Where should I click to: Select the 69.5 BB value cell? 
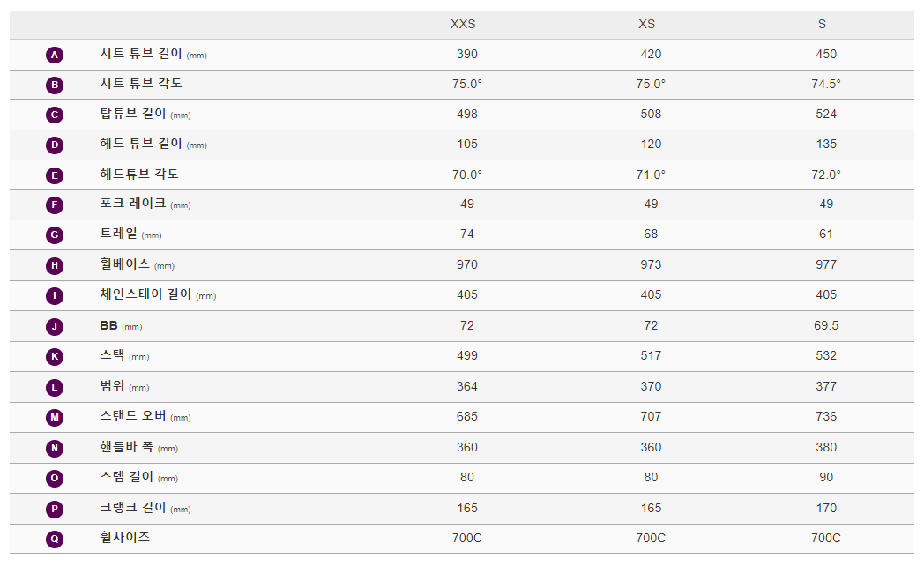[826, 325]
